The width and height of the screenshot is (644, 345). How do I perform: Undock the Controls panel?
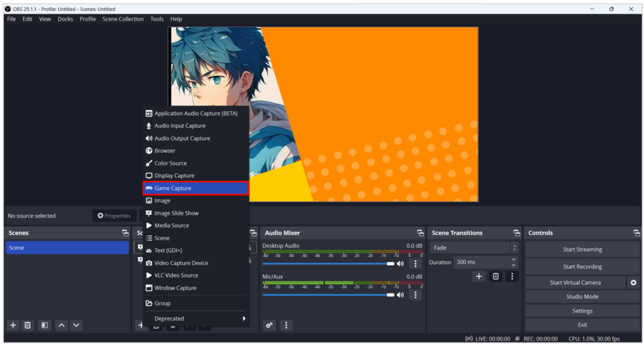636,233
